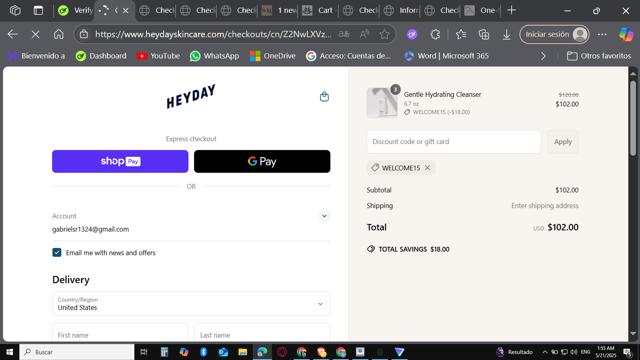Open Outlook from the taskbar
This screenshot has height=360, width=640.
pos(223,352)
